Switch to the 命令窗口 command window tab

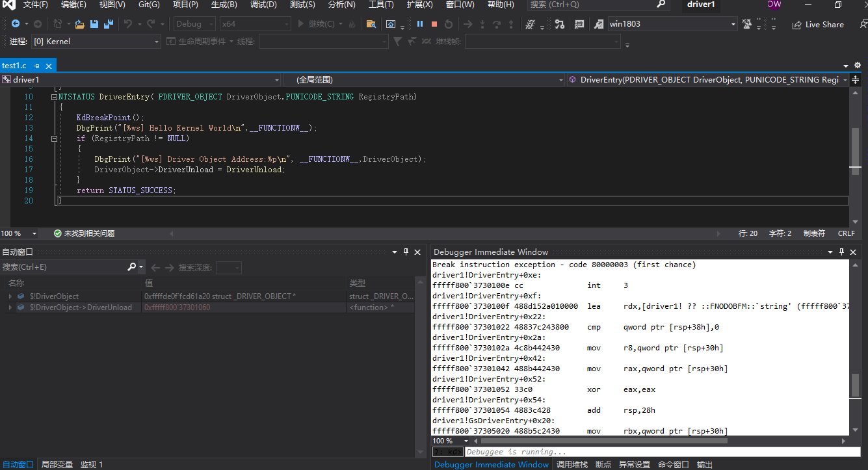click(673, 465)
